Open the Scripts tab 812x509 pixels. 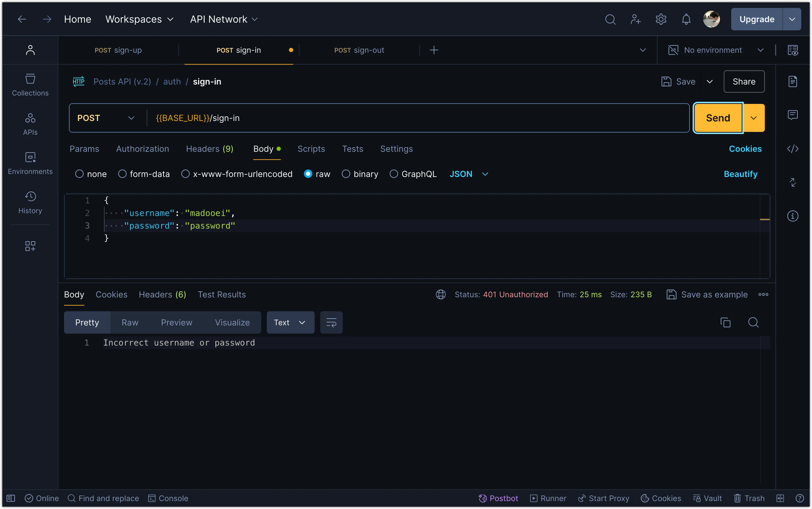click(311, 149)
